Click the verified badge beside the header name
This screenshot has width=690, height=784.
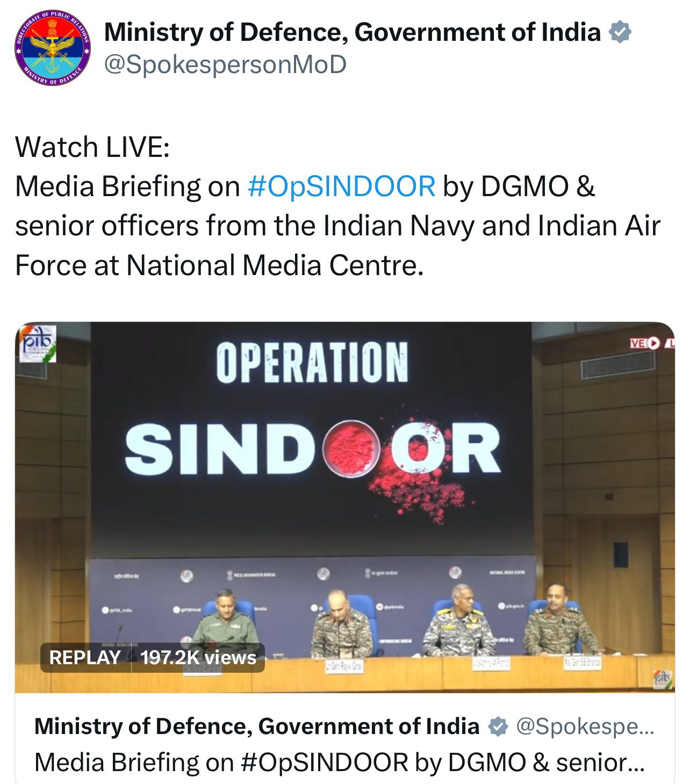coord(620,32)
